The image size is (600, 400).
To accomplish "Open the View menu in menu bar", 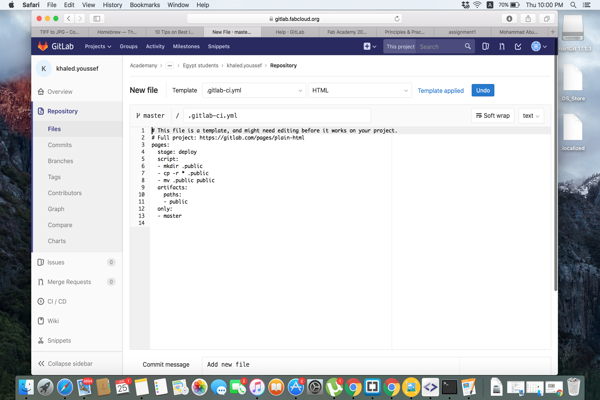I will click(88, 5).
